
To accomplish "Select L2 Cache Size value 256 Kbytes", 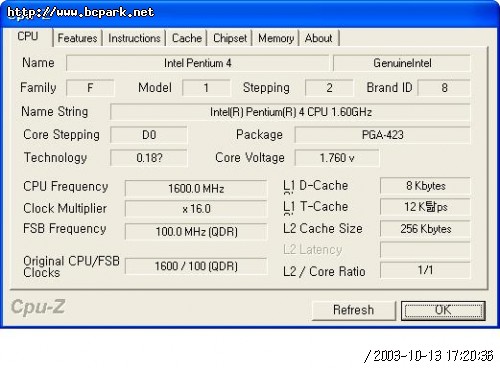I will tap(425, 229).
